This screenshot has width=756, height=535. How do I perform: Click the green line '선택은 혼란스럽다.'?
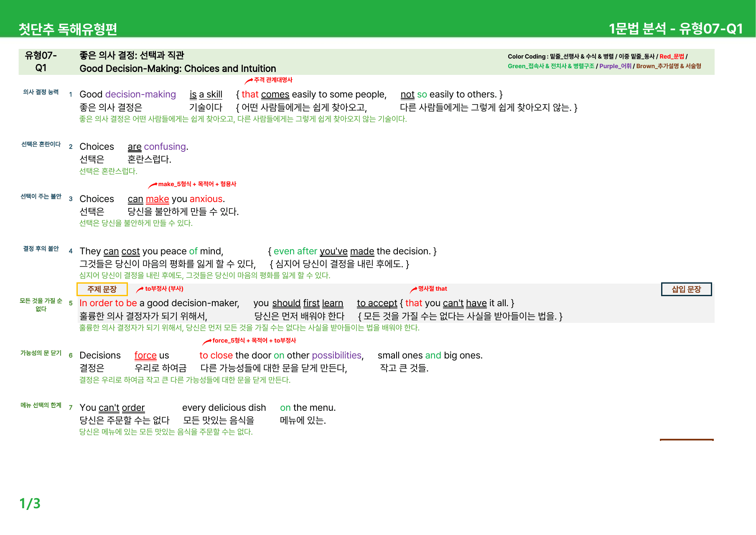point(108,172)
